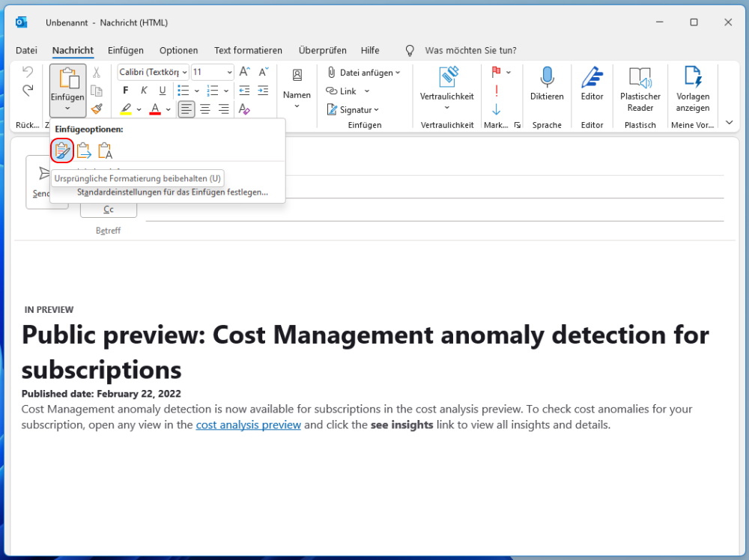
Task: Increase font size with large A icon
Action: point(245,72)
